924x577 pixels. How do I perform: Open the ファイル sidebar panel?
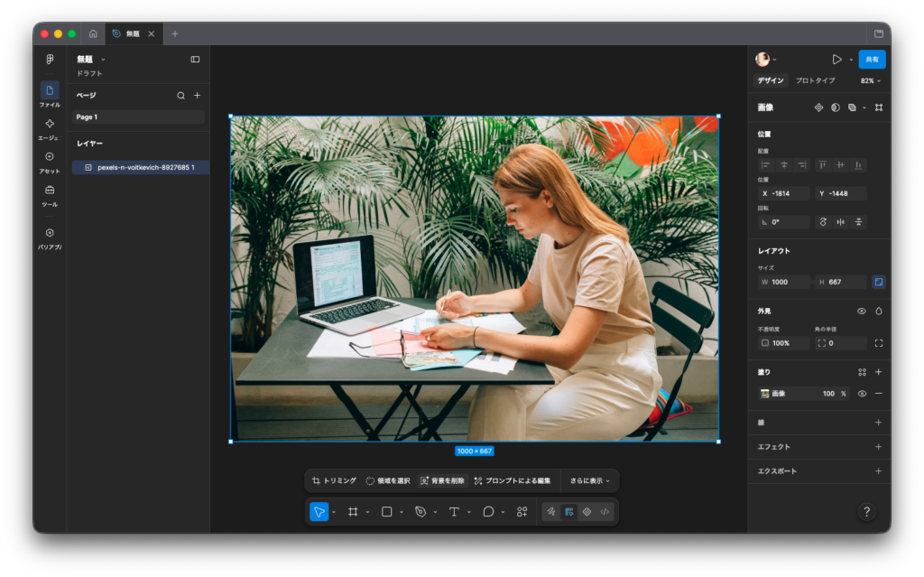pos(50,95)
